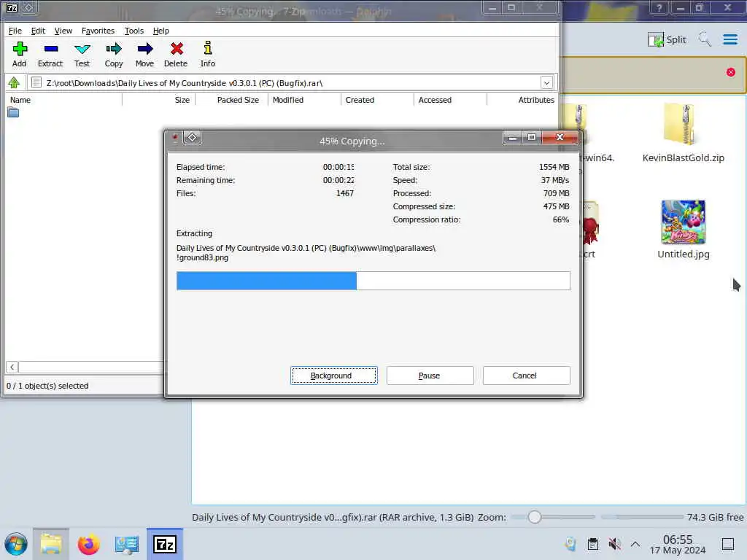Click the Split view icon in Dolphin
Image resolution: width=747 pixels, height=560 pixels.
coord(667,39)
